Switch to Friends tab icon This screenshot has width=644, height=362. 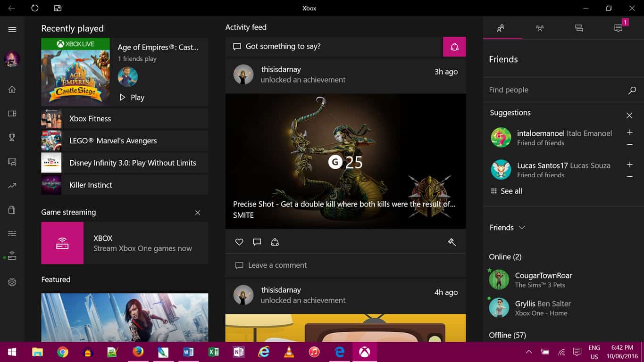tap(501, 28)
